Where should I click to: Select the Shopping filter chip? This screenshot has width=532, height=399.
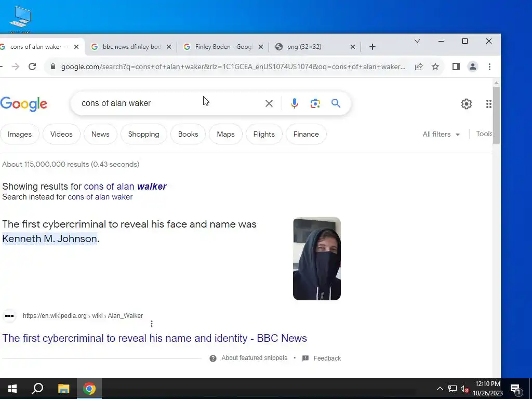(144, 135)
